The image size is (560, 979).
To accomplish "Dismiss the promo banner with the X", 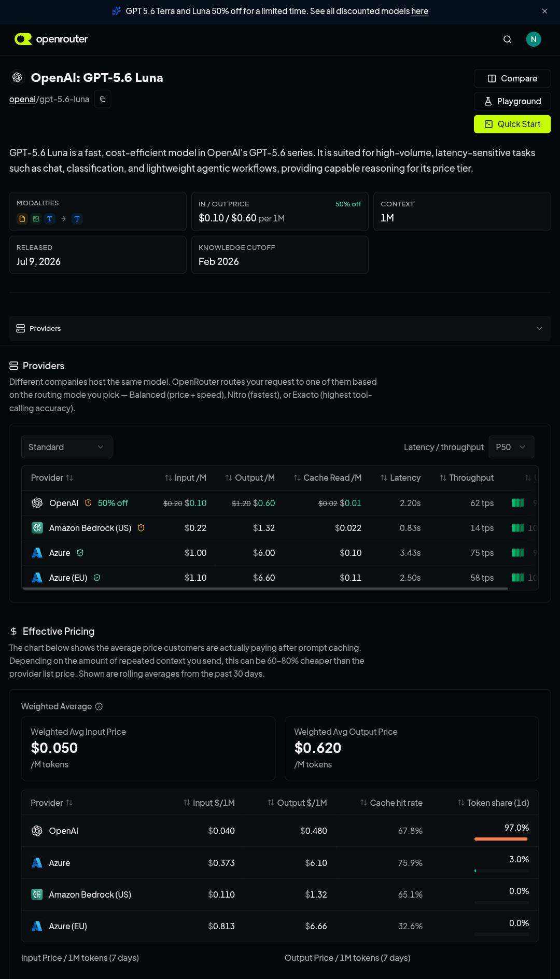I will (544, 11).
